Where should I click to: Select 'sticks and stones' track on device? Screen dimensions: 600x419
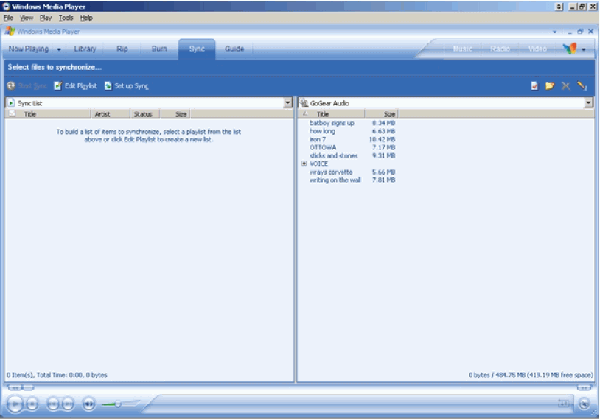(333, 156)
